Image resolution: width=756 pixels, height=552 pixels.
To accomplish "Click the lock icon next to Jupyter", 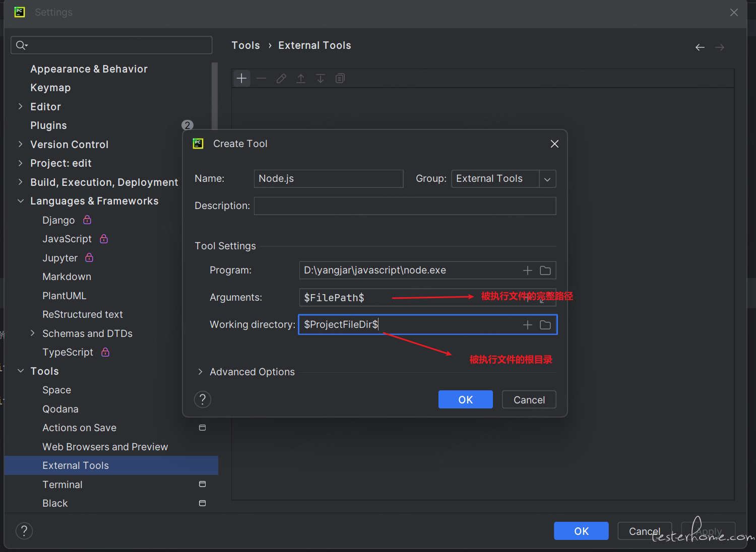I will point(89,257).
